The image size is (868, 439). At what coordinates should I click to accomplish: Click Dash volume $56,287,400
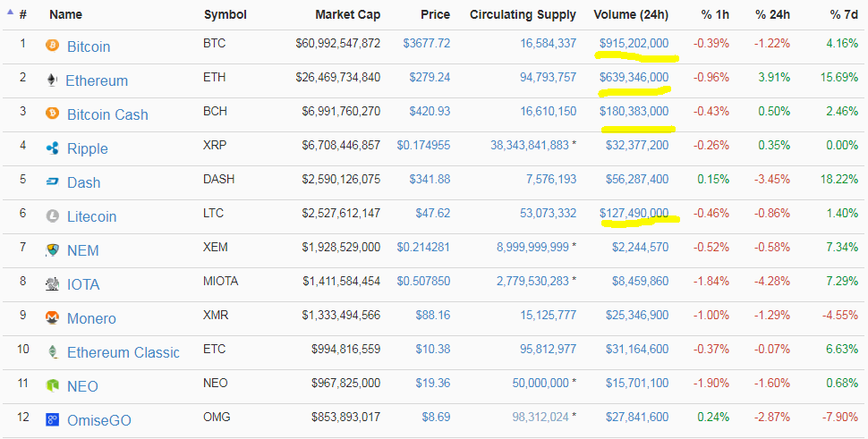click(637, 179)
